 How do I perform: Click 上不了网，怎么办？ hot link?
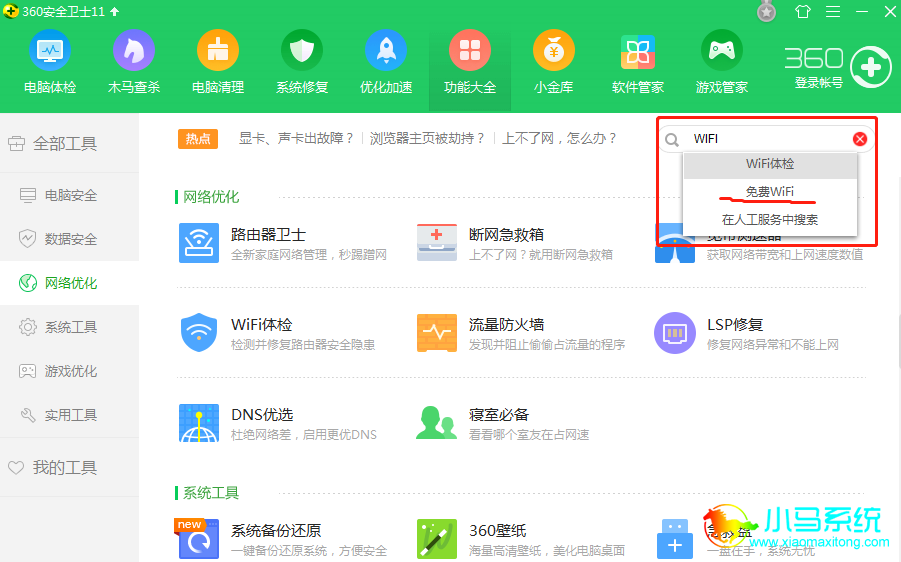pos(560,138)
